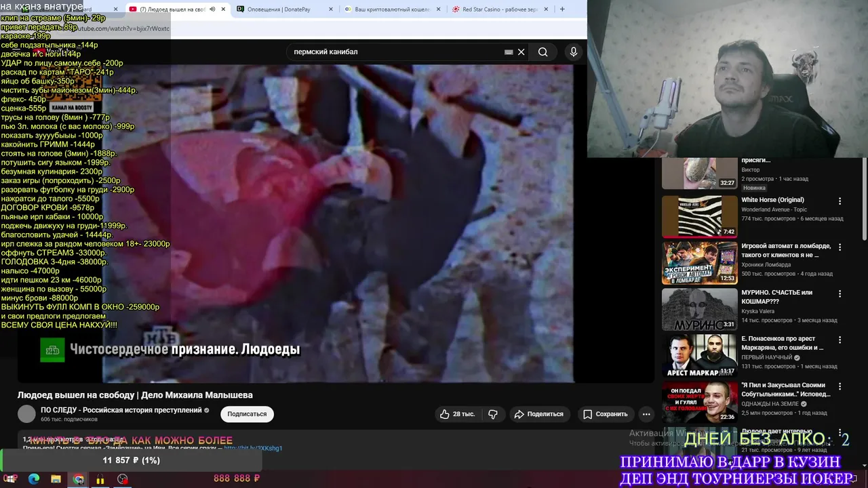The height and width of the screenshot is (488, 868).
Task: Activate voice search microphone icon
Action: pos(574,52)
